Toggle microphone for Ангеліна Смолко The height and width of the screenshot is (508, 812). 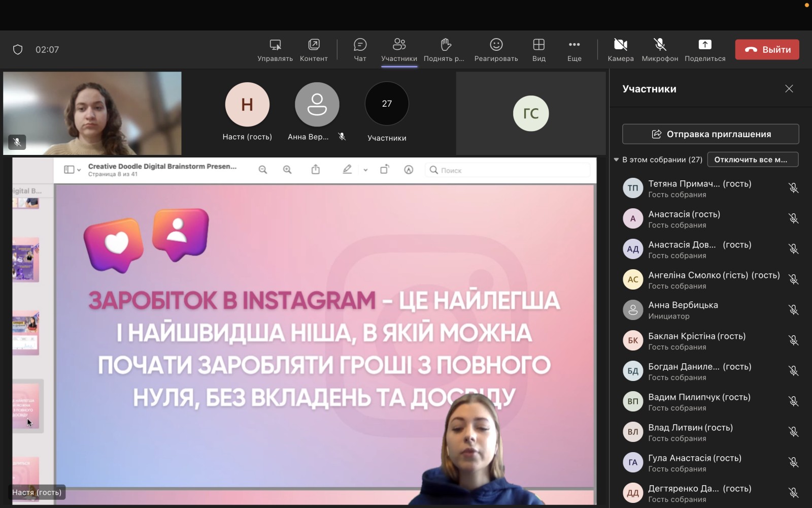coord(794,279)
